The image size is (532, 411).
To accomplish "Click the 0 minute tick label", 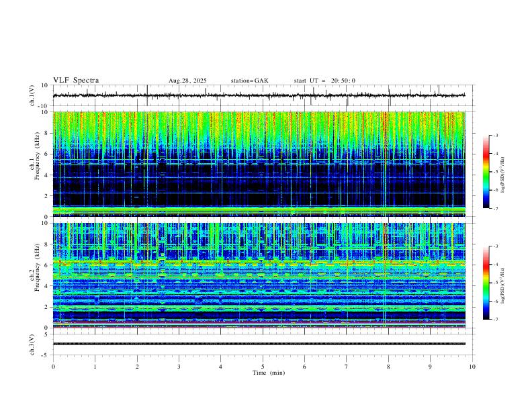I will pyautogui.click(x=53, y=367).
